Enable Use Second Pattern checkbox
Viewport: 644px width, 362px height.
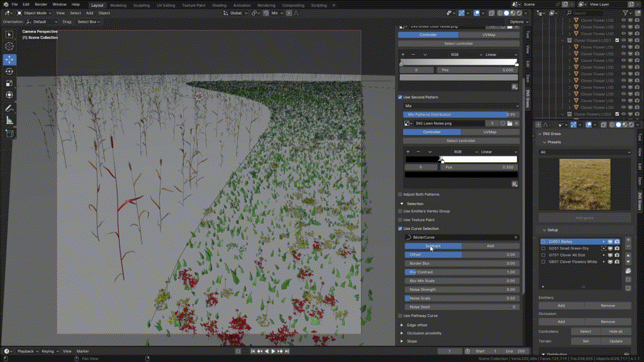point(400,97)
